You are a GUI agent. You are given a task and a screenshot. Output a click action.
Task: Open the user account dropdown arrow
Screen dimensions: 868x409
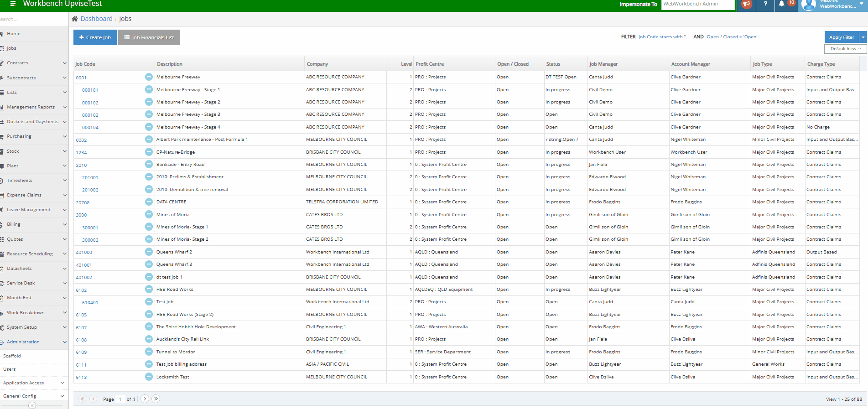[x=862, y=4]
